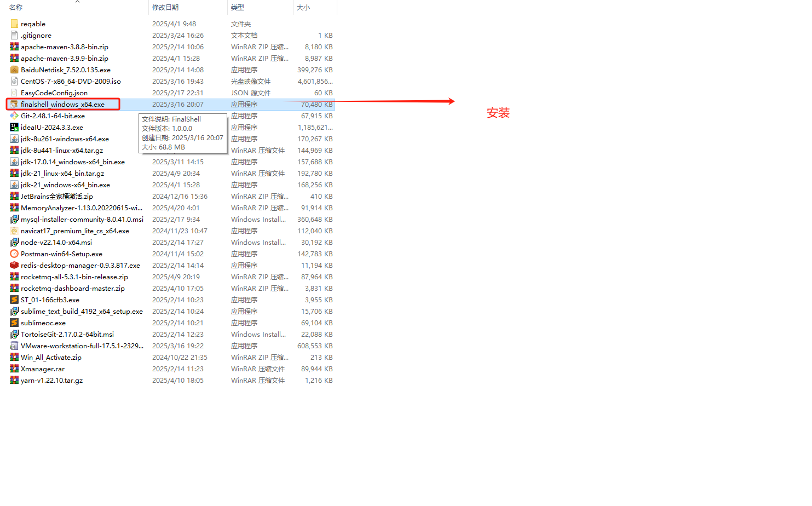This screenshot has height=506, width=812.
Task: Click type 光盘映像文件 in CentOS row
Action: [x=251, y=81]
